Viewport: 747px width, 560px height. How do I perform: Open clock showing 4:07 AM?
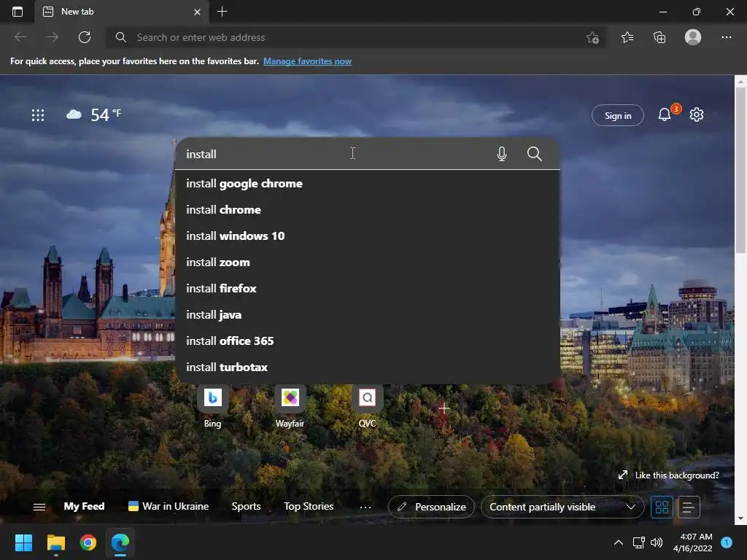(693, 542)
